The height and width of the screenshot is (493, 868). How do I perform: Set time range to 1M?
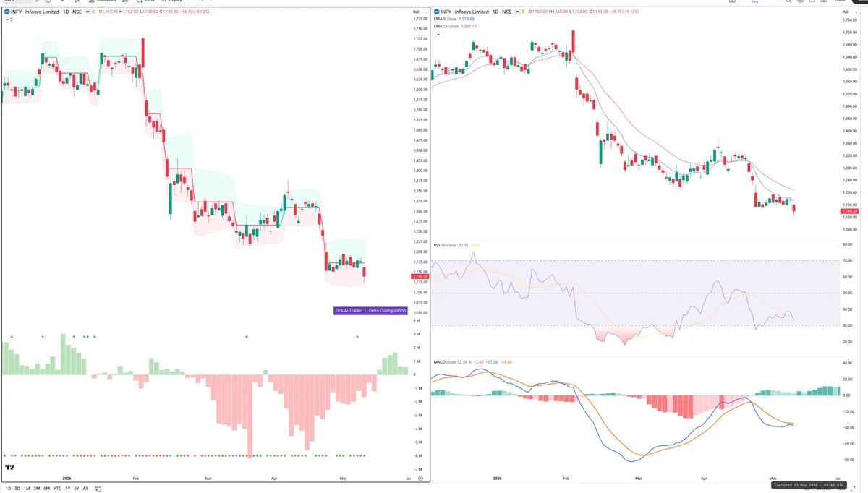[27, 489]
